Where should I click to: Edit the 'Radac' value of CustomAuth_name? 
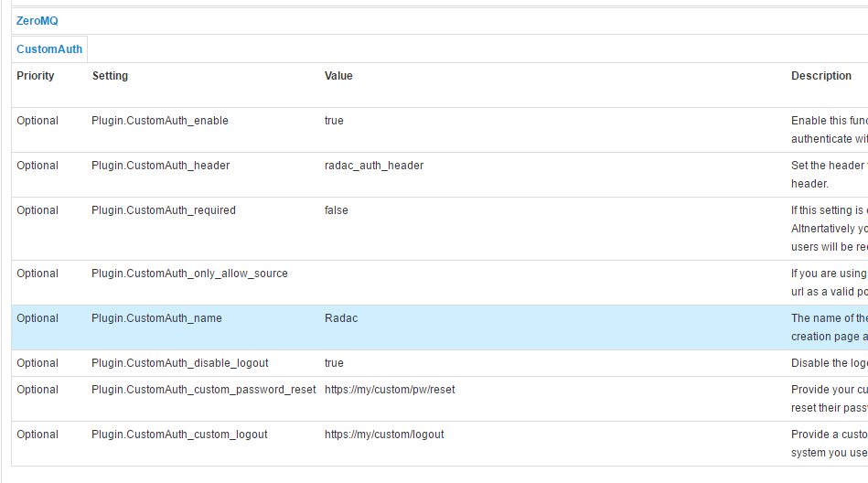tap(340, 318)
